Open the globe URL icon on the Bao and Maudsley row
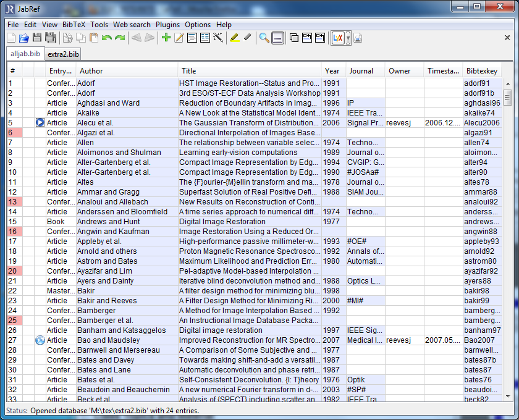This screenshot has height=420, width=519. [x=40, y=340]
